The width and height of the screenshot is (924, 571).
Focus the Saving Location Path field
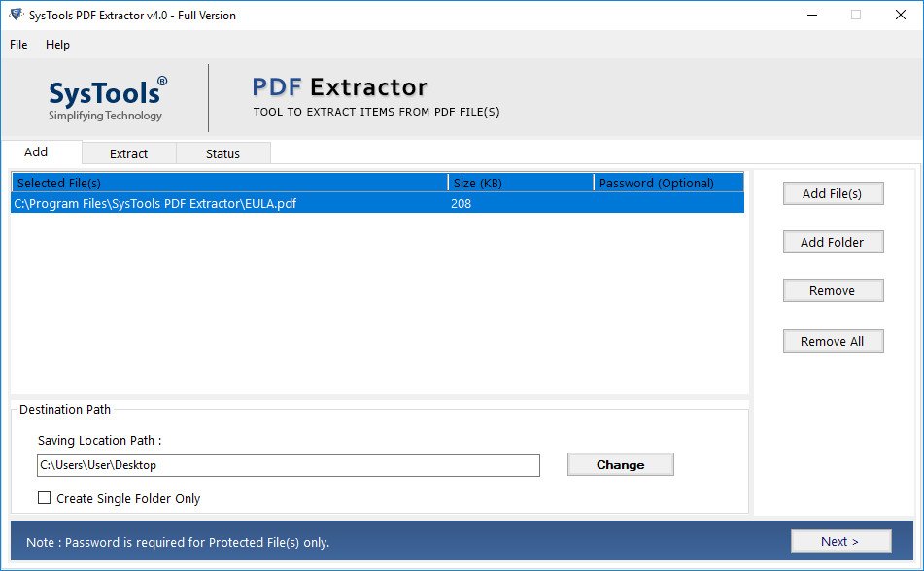tap(289, 465)
